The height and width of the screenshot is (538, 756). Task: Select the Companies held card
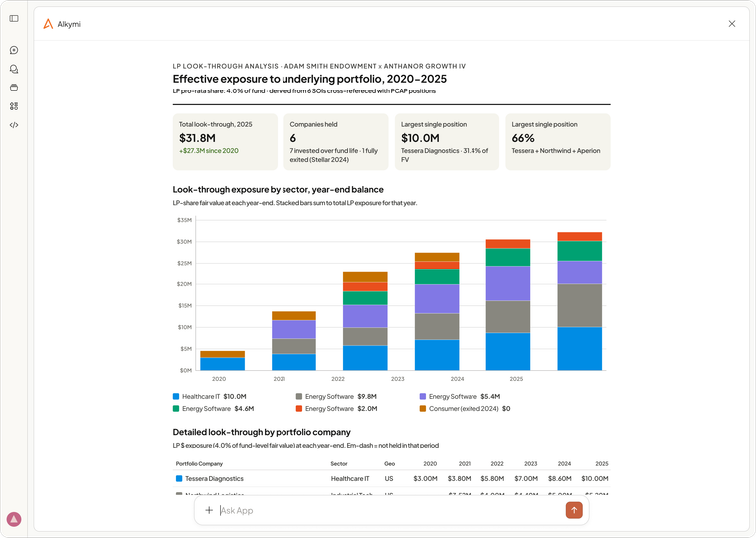pos(336,142)
